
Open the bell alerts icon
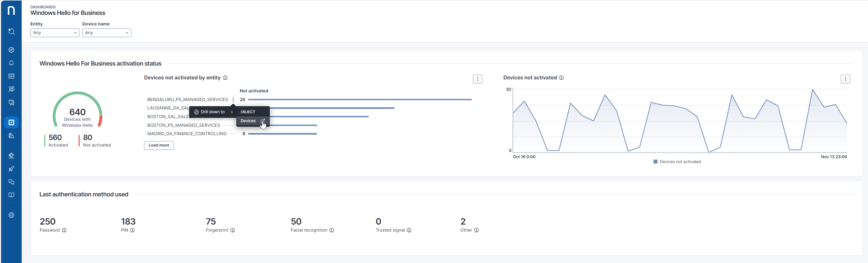click(x=11, y=63)
